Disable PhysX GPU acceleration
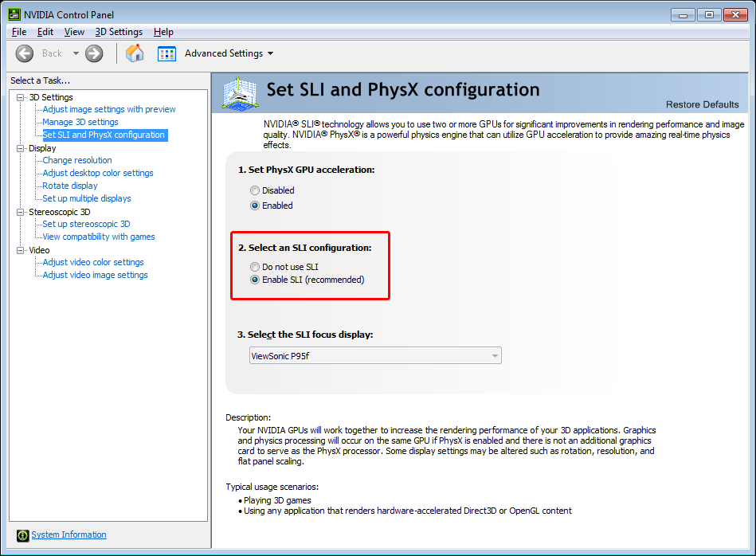756x556 pixels. tap(254, 190)
